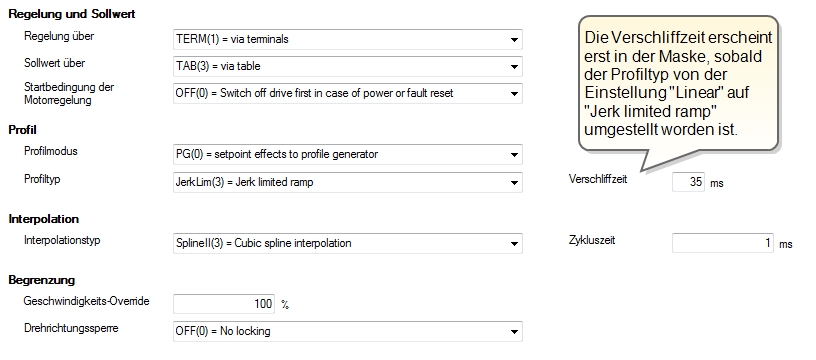
Task: Click the Profil section heading
Action: [x=22, y=130]
